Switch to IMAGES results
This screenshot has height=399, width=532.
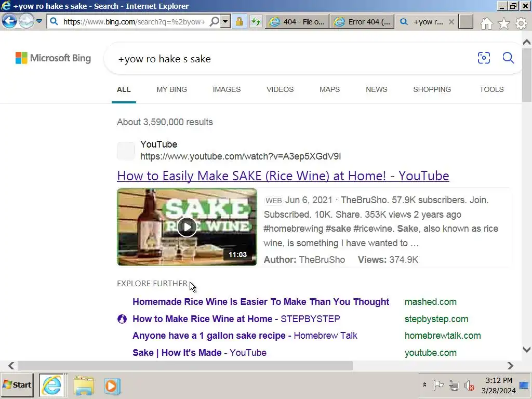coord(227,89)
